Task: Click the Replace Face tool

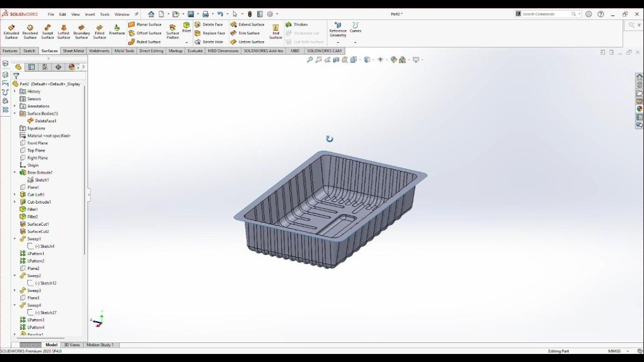Action: tap(210, 33)
